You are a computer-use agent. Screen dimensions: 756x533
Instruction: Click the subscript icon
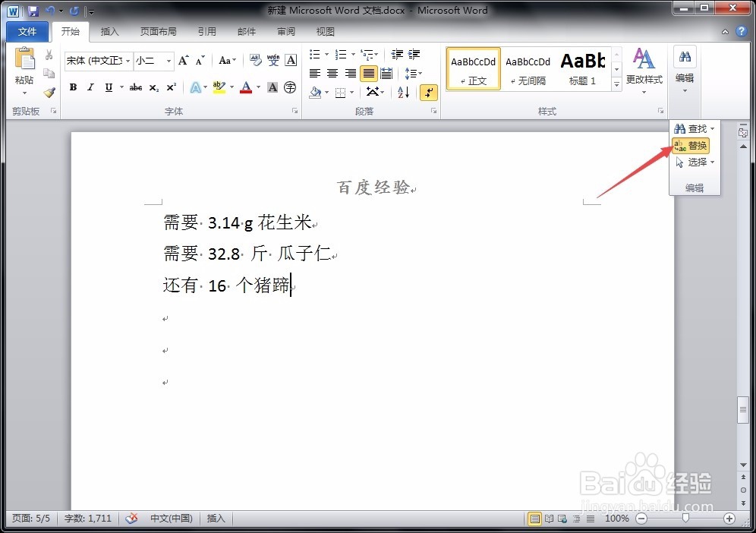154,87
